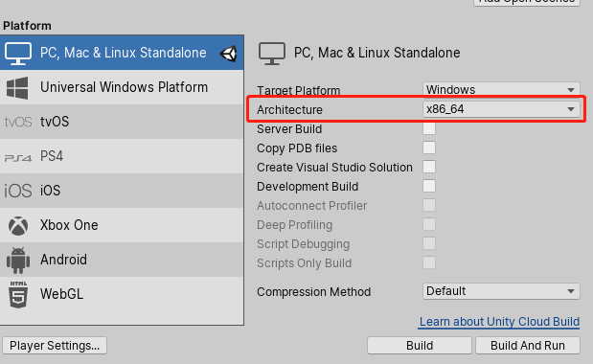
Task: Click the Development Build label
Action: point(308,187)
